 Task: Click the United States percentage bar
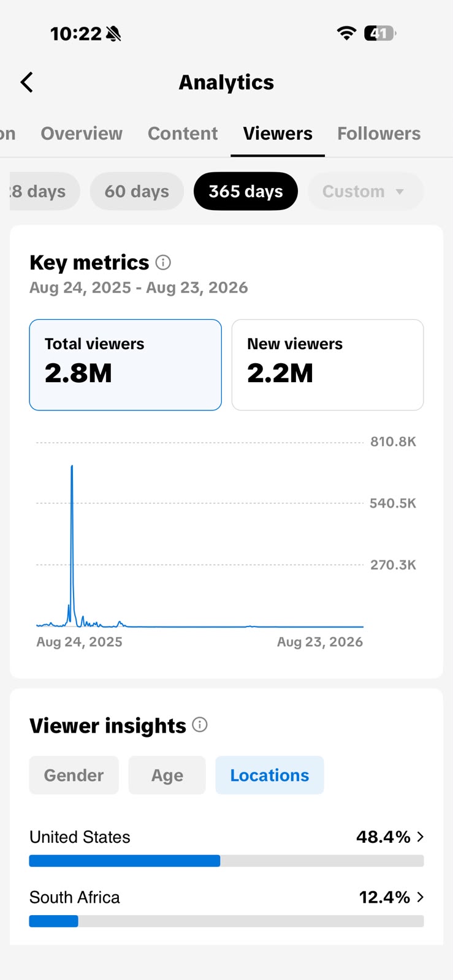pos(226,861)
